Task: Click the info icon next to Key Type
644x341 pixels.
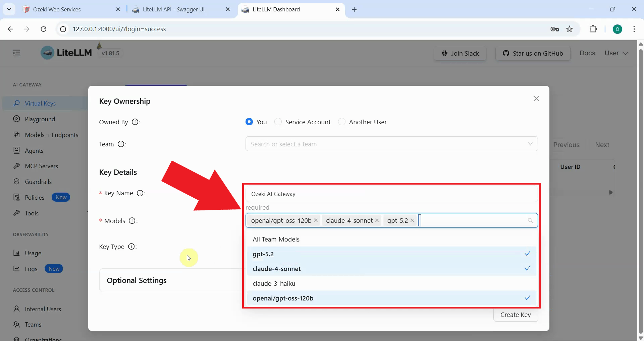Action: tap(132, 247)
